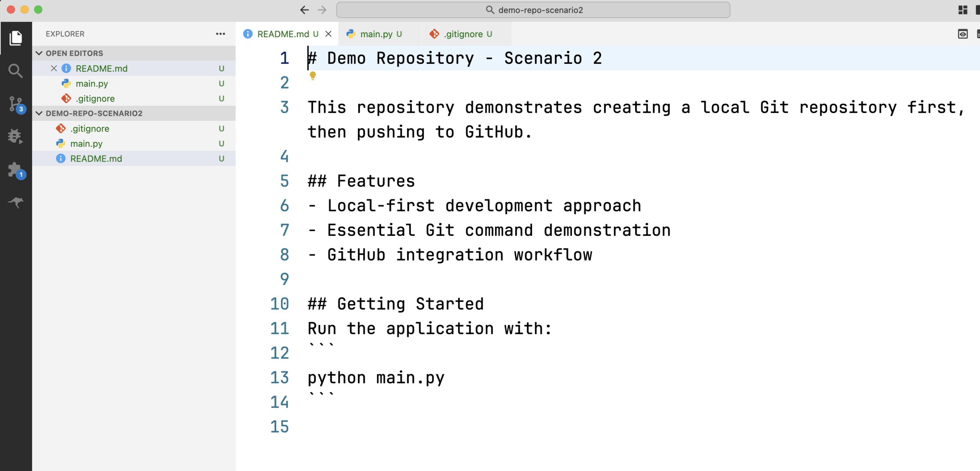
Task: Click the Customize Layout icon in title bar
Action: (x=962, y=10)
